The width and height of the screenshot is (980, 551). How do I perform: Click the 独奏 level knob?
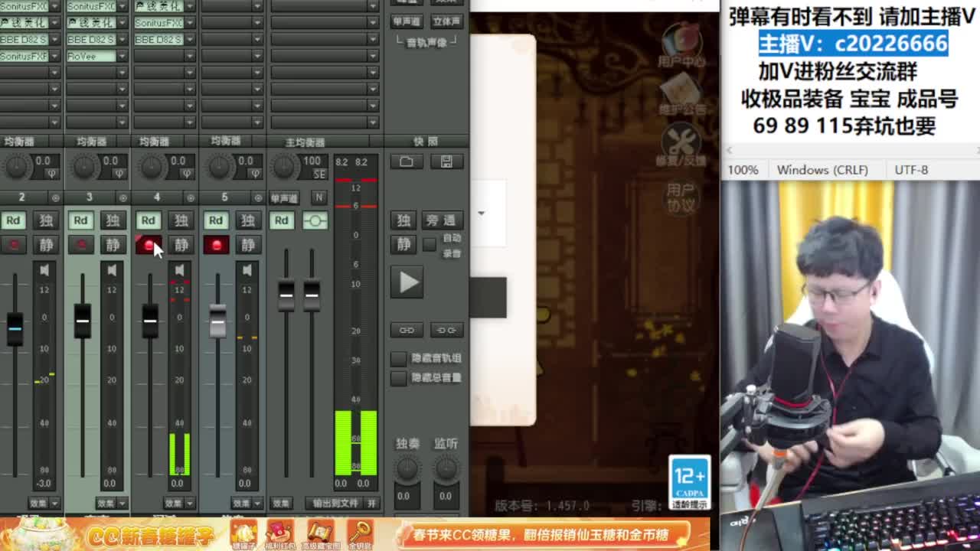pyautogui.click(x=407, y=468)
